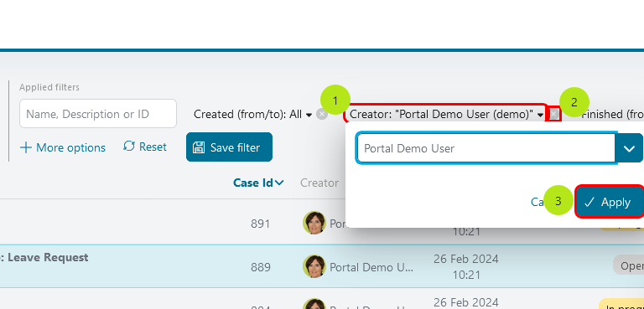Click Portal Demo U... name in row 889
This screenshot has height=309, width=644.
(371, 267)
